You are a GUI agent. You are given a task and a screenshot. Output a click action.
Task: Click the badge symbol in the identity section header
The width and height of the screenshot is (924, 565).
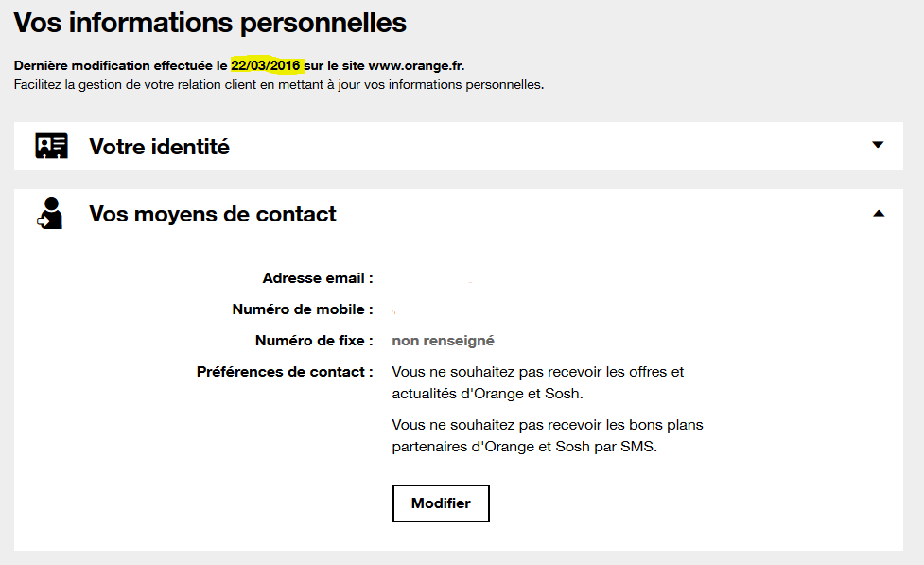click(x=51, y=146)
